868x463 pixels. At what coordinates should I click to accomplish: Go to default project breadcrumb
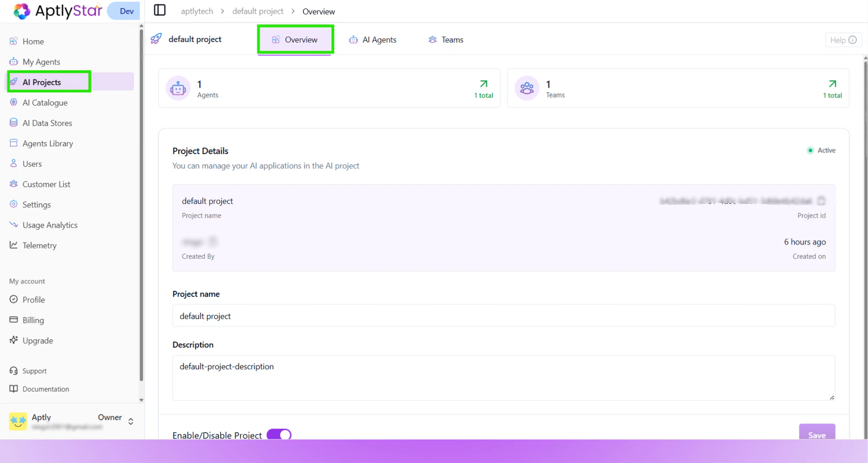[258, 11]
